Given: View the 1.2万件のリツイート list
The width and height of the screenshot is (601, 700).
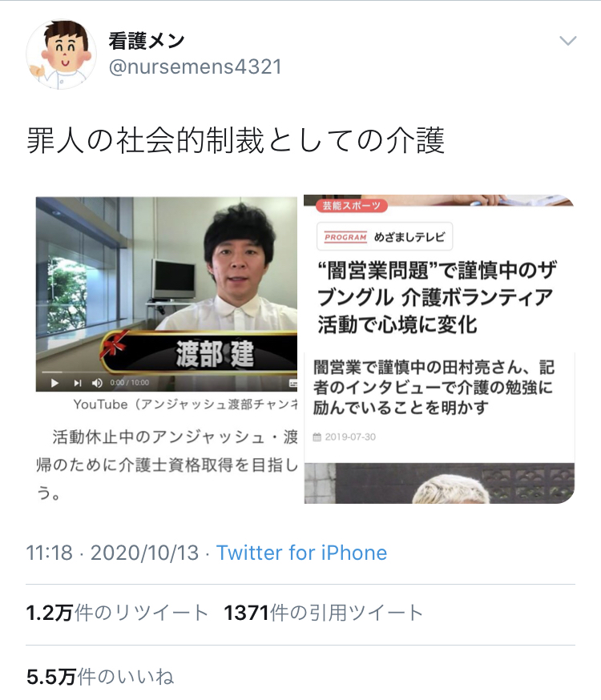Looking at the screenshot, I should pyautogui.click(x=117, y=613).
